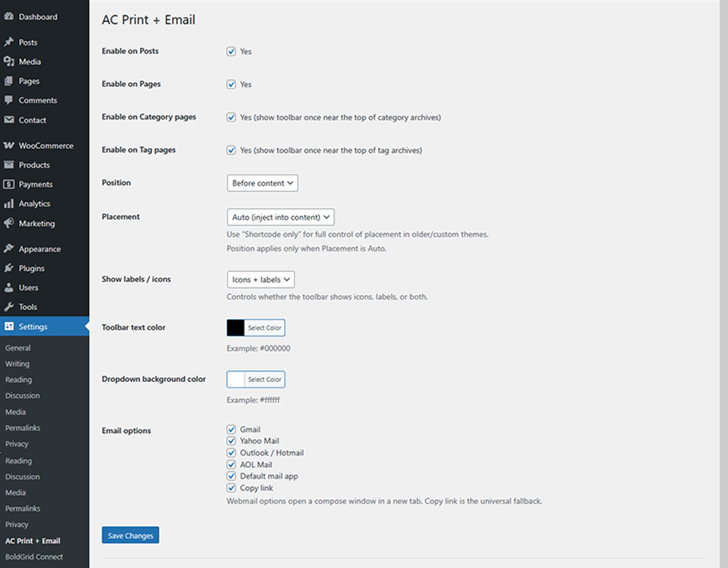Image resolution: width=728 pixels, height=568 pixels.
Task: Click the black Toolbar text color swatch
Action: click(x=236, y=328)
